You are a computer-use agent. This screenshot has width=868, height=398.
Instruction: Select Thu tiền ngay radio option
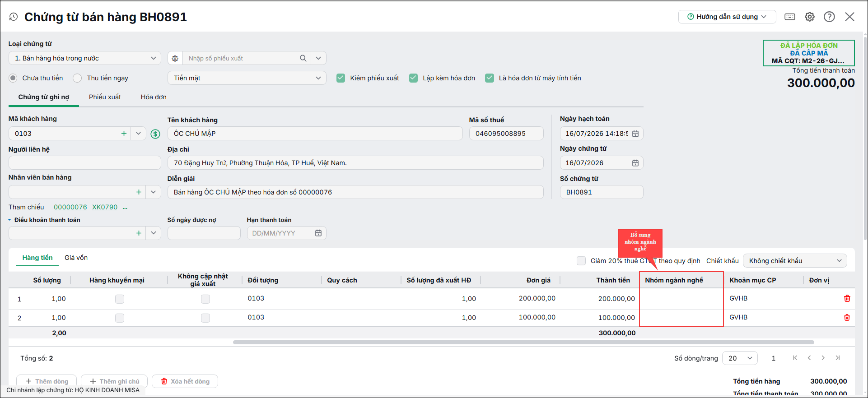pyautogui.click(x=77, y=78)
